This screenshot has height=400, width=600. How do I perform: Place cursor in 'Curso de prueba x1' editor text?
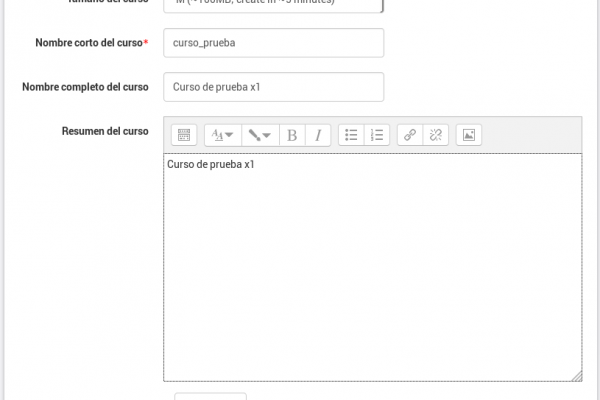click(211, 164)
